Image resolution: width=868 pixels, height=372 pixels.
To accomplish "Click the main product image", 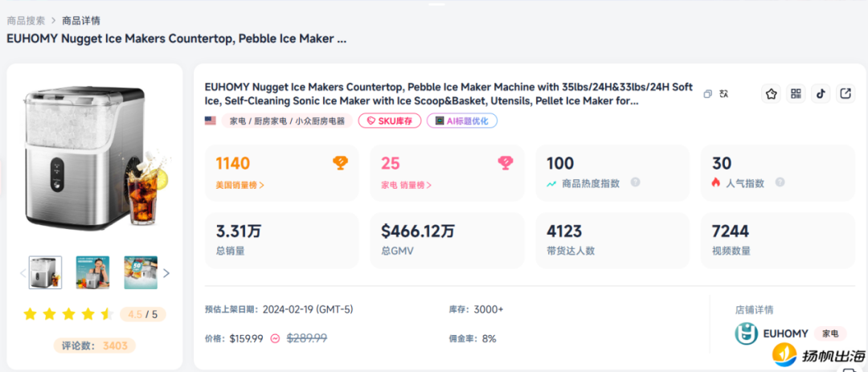I will tap(94, 157).
